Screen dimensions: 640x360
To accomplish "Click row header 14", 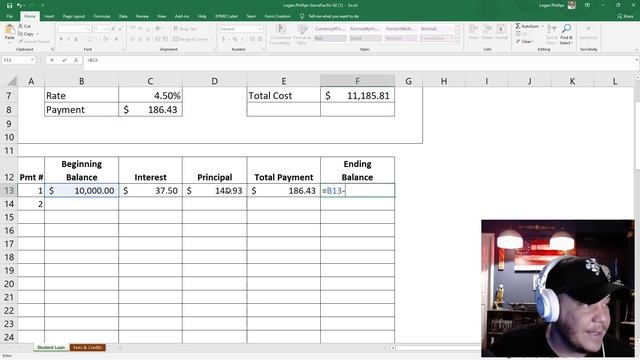I will click(9, 204).
